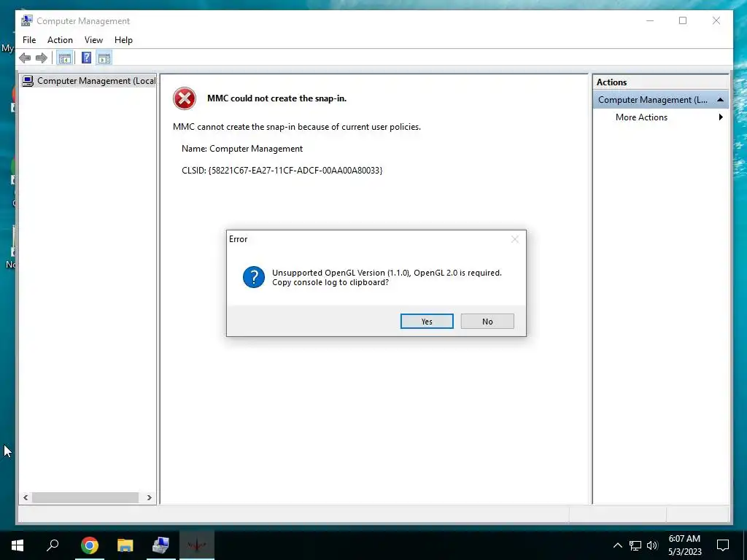Click the red waveform app taskbar icon

197,545
